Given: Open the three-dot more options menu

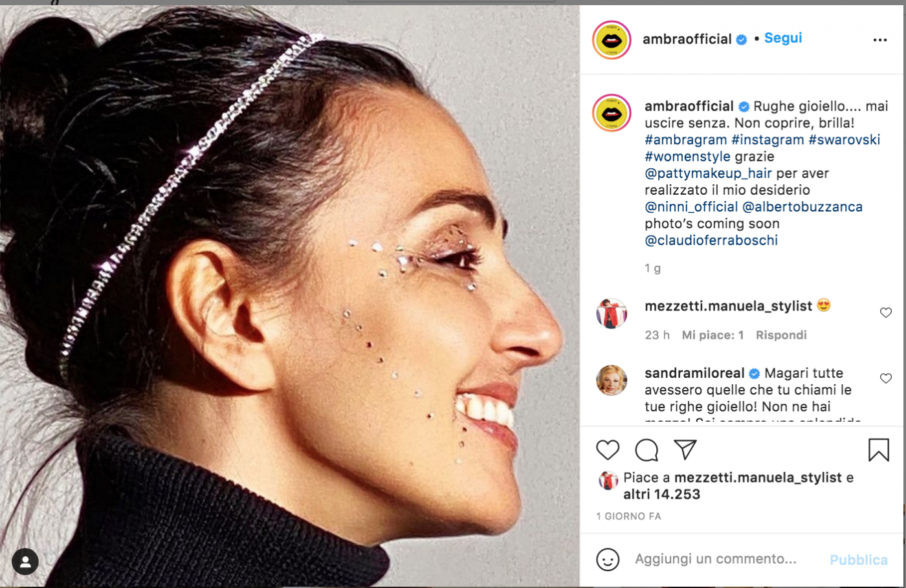Looking at the screenshot, I should (x=880, y=40).
